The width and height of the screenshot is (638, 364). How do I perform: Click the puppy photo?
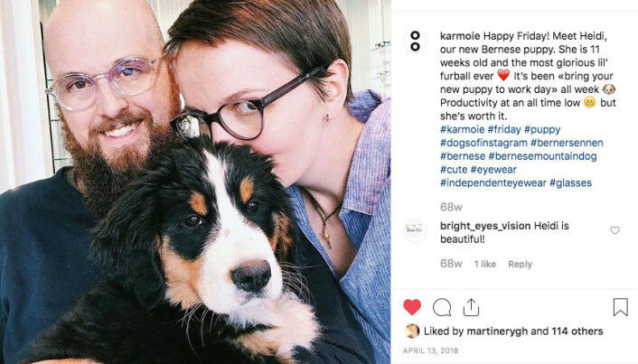click(x=195, y=182)
